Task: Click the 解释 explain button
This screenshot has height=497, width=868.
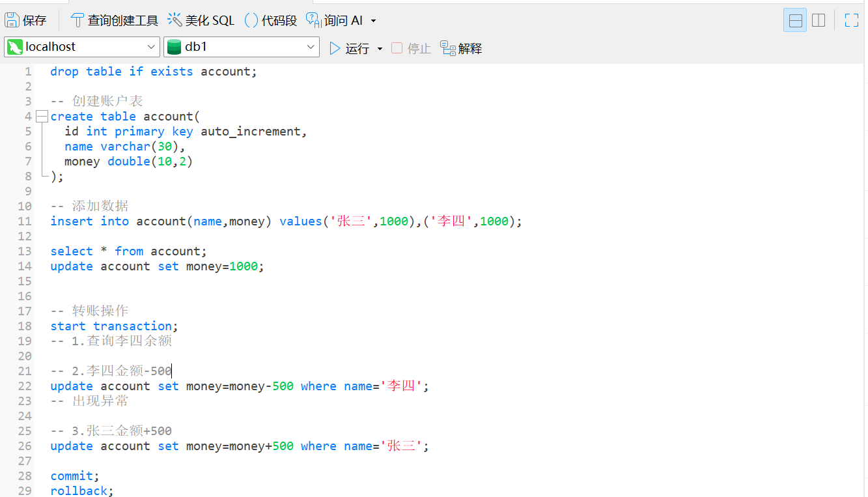Action: 461,48
